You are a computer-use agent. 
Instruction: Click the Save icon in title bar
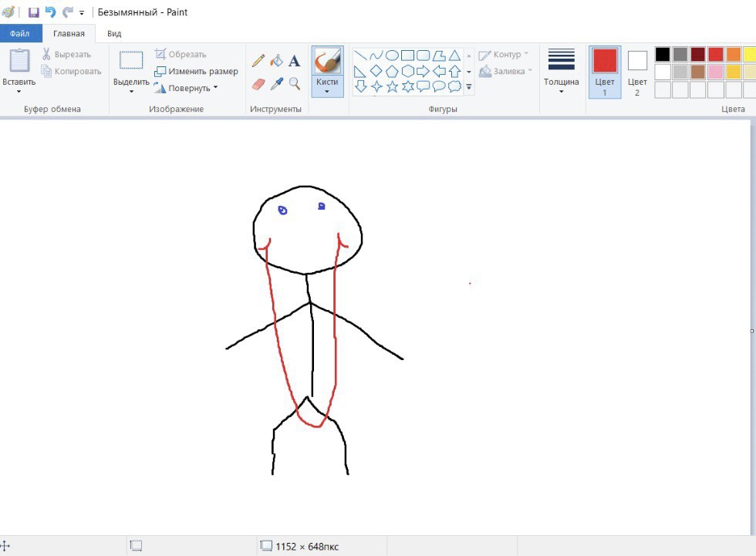coord(33,12)
